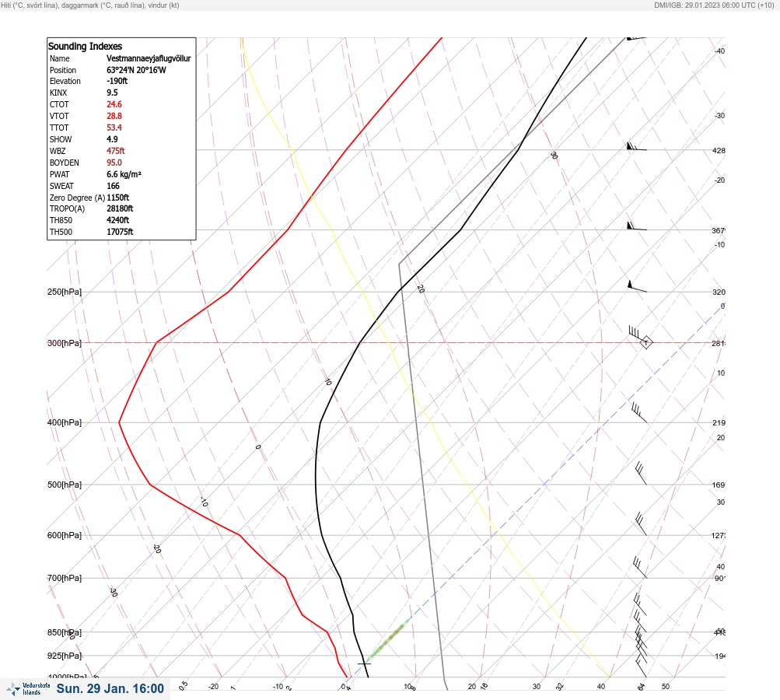Click the 400[hPa] pressure label
This screenshot has height=700, width=780.
(x=65, y=422)
